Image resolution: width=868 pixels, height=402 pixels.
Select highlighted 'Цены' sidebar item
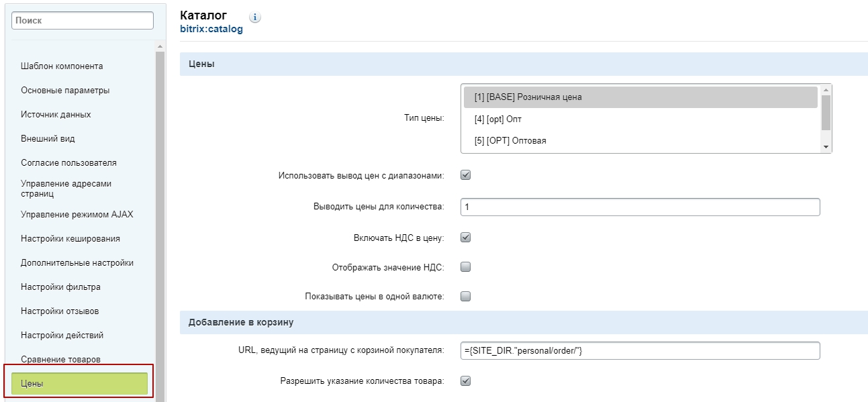point(79,383)
